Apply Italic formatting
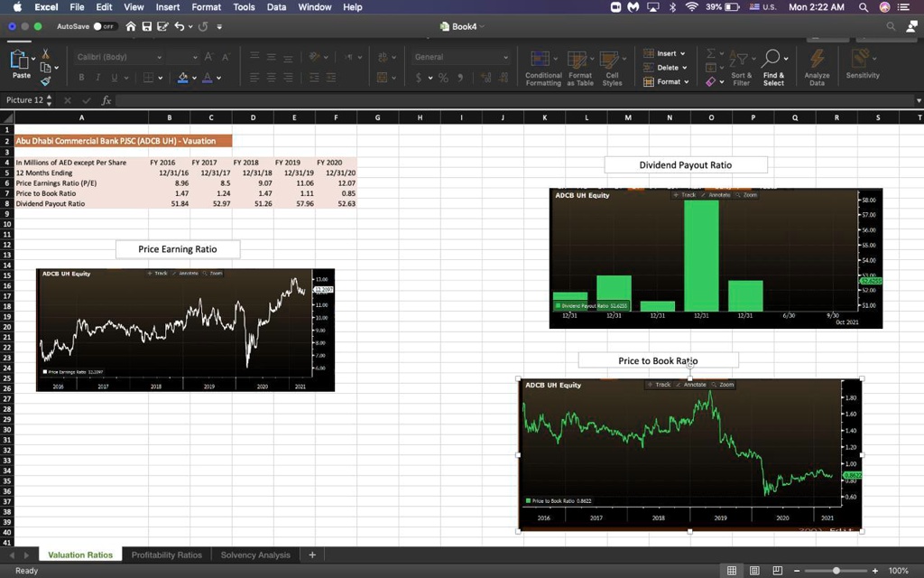924x578 pixels. point(97,78)
